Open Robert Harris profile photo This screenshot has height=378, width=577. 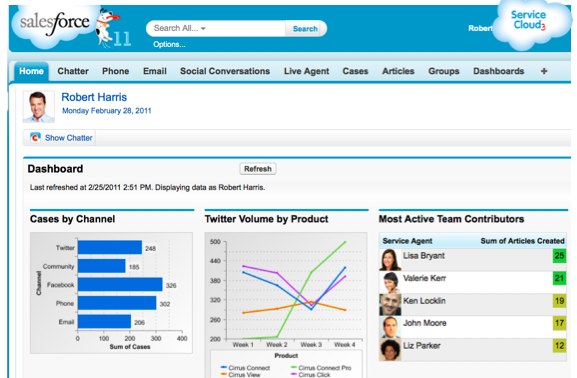tap(39, 106)
